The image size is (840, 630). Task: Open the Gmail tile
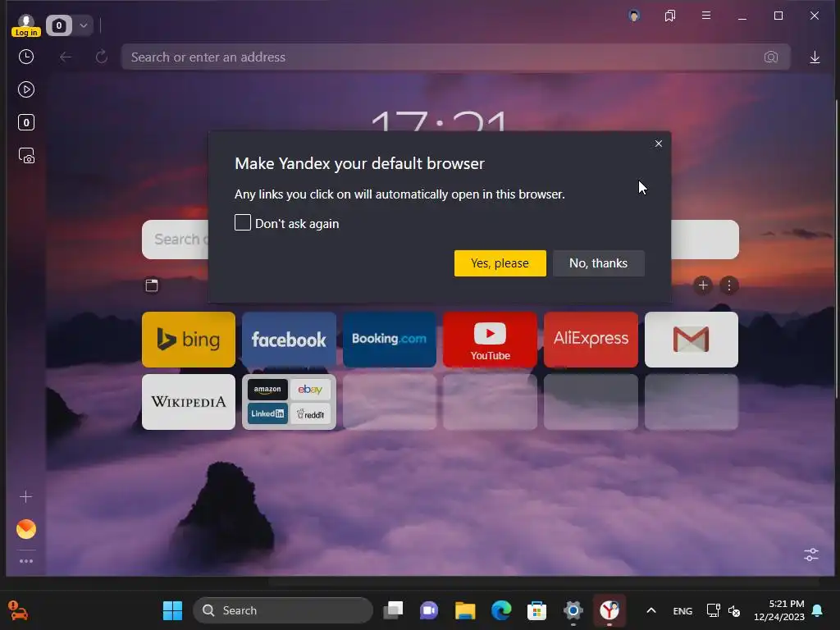691,340
